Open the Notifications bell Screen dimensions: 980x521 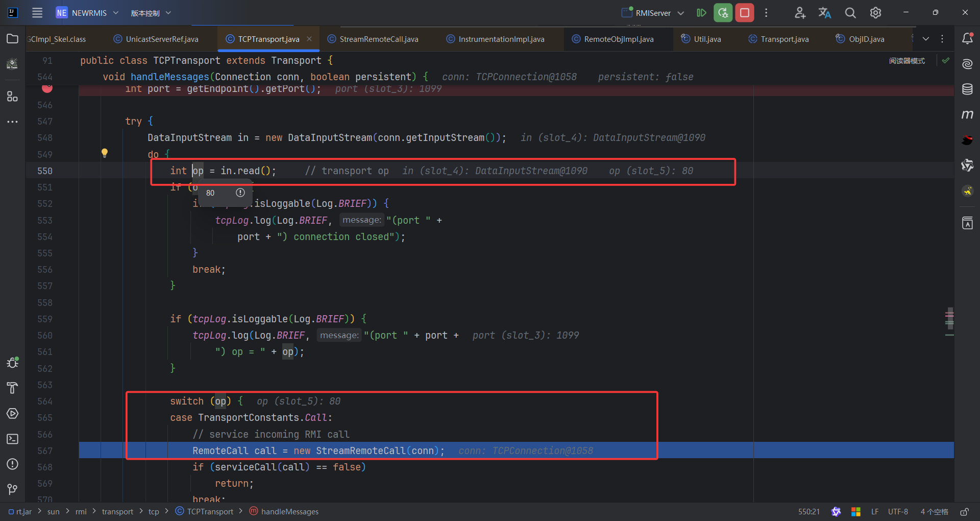coord(967,38)
